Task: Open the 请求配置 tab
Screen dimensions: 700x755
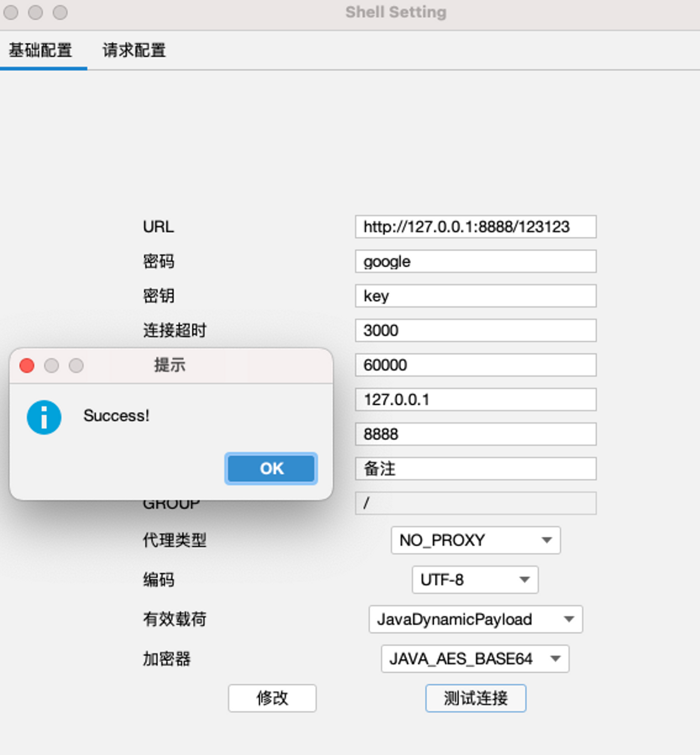Action: pos(134,50)
